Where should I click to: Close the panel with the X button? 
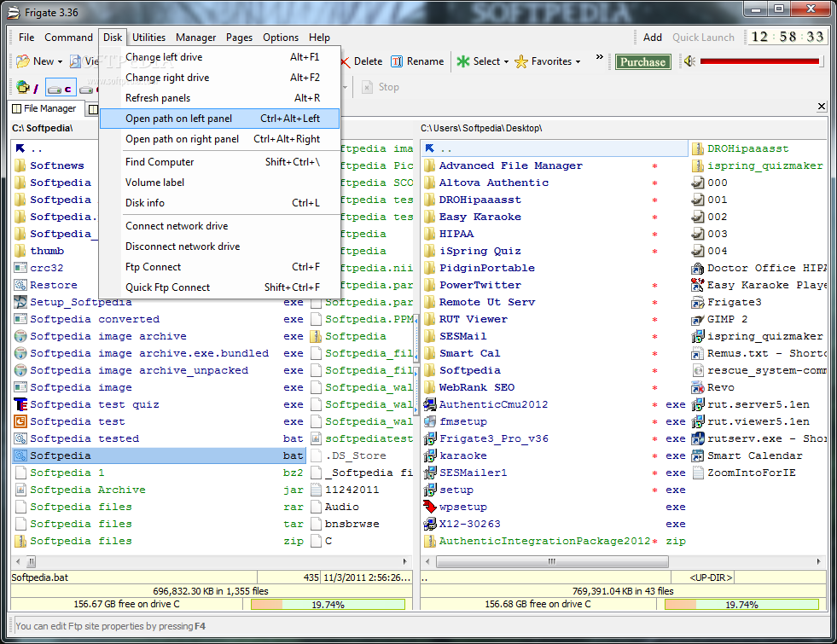coord(822,107)
